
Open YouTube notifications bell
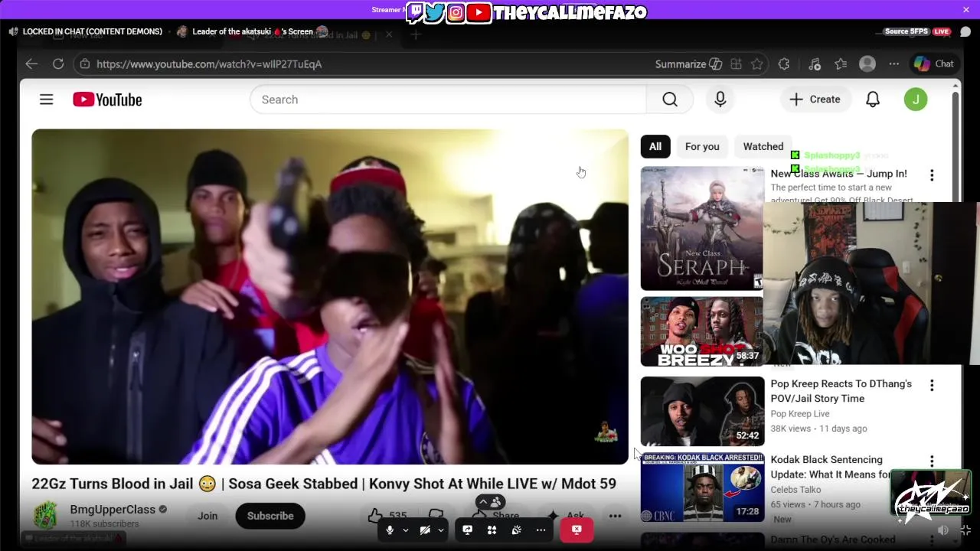pos(873,99)
